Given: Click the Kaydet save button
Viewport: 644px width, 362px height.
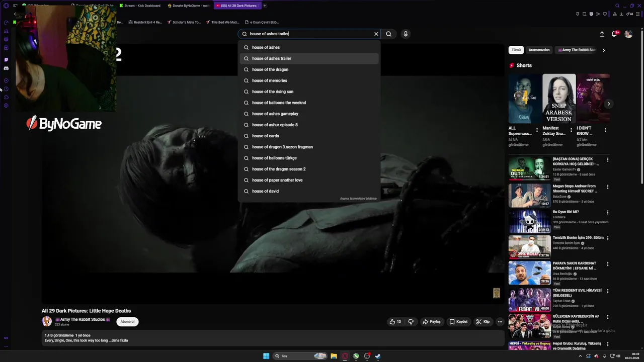Looking at the screenshot, I should click(458, 322).
